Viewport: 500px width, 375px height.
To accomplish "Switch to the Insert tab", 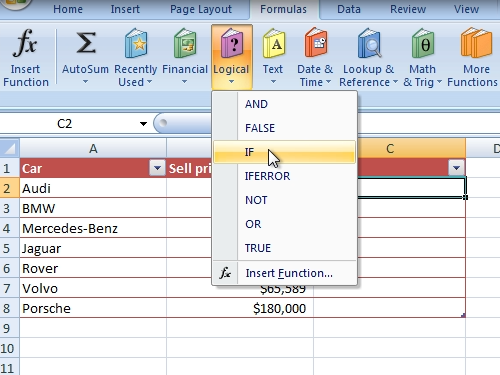I will [x=125, y=9].
